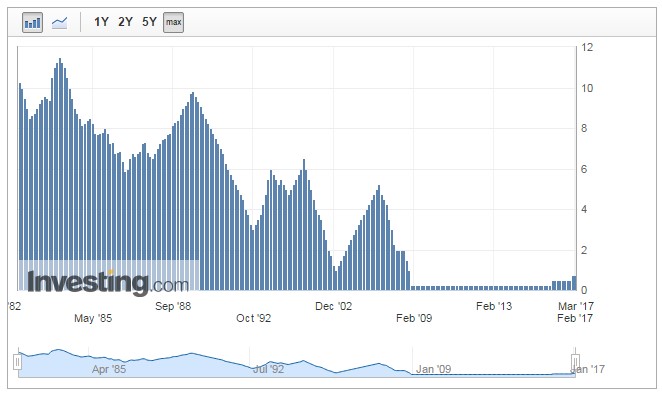Click the Oct '92 x-axis label
Viewport: 662px width, 395px height.
coord(254,318)
